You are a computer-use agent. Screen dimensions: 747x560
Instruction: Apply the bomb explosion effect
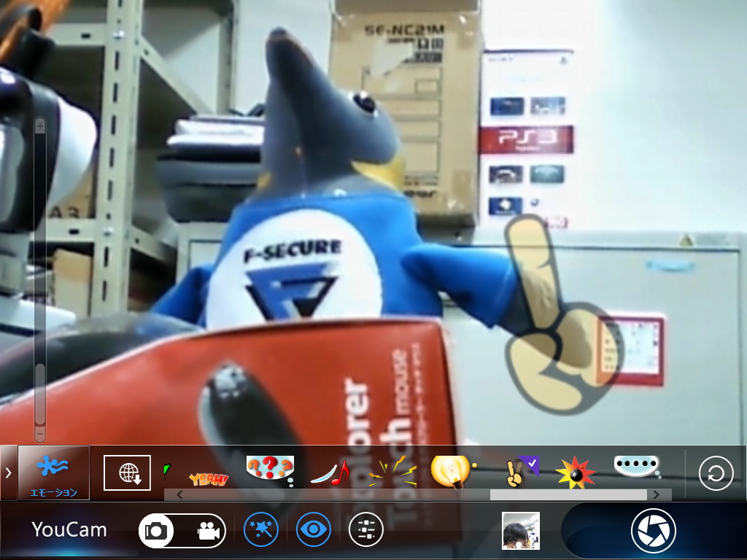(x=576, y=472)
